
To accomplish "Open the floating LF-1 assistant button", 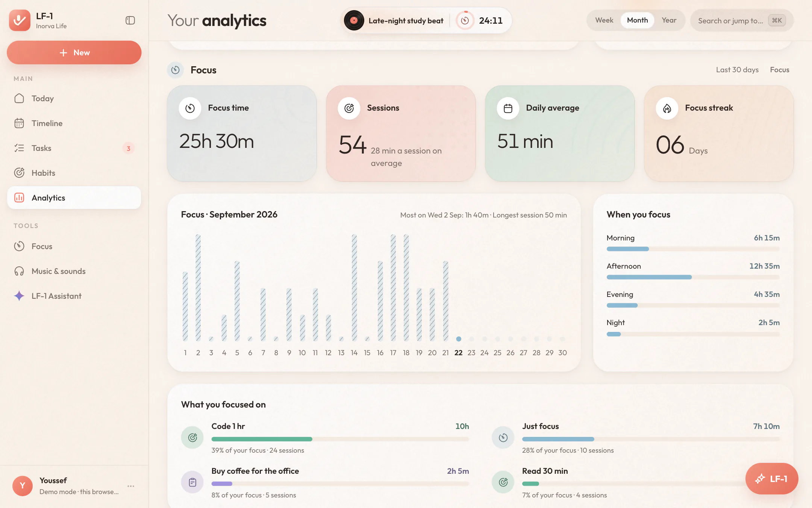I will (x=772, y=479).
